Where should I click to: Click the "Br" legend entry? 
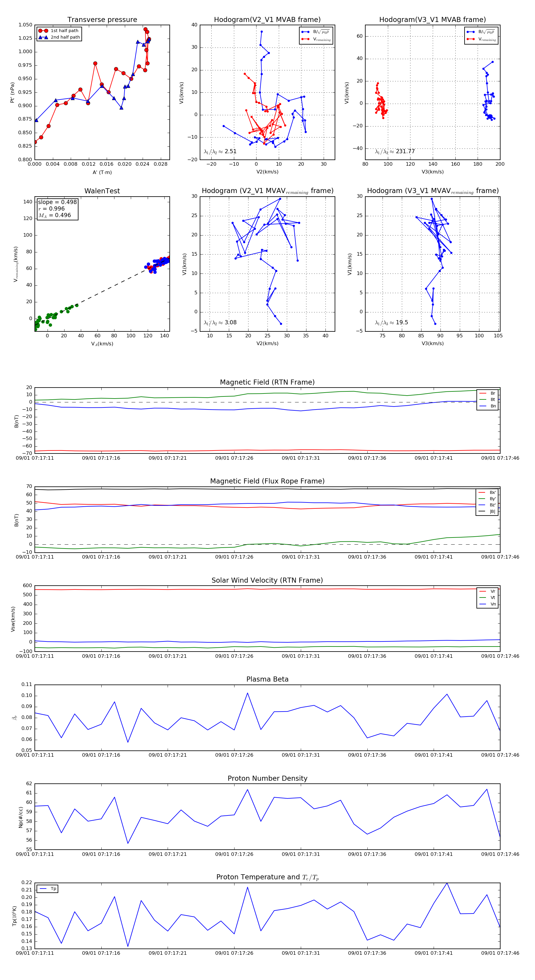487,393
